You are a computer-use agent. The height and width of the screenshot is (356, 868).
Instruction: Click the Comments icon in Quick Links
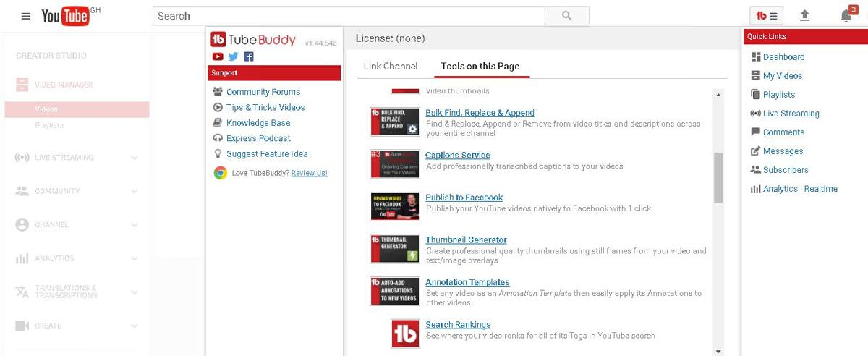[756, 132]
